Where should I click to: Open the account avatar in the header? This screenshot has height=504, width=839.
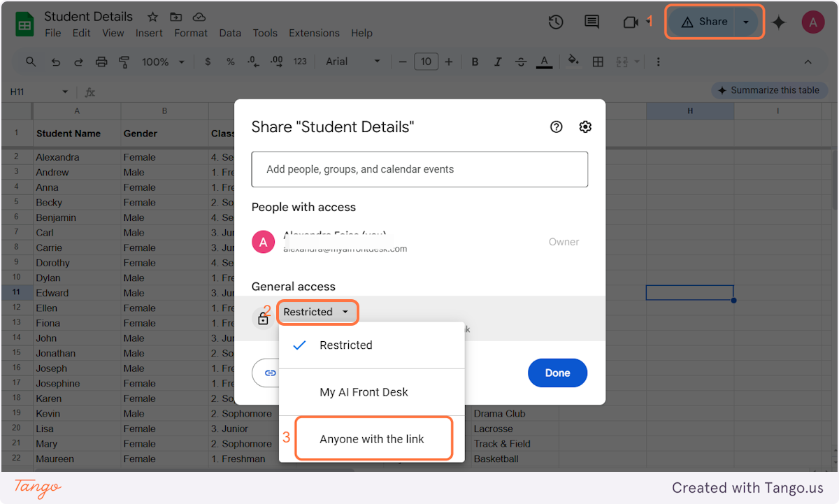pyautogui.click(x=813, y=22)
